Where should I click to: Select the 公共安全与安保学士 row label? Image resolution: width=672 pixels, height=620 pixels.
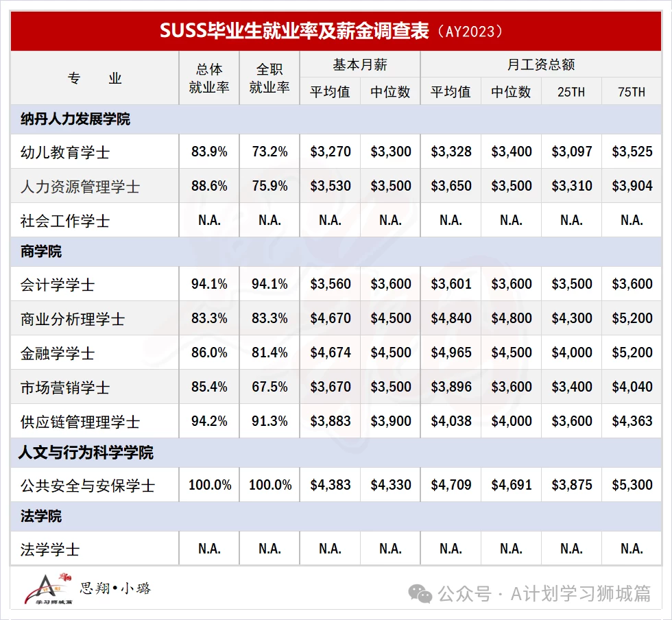point(88,486)
